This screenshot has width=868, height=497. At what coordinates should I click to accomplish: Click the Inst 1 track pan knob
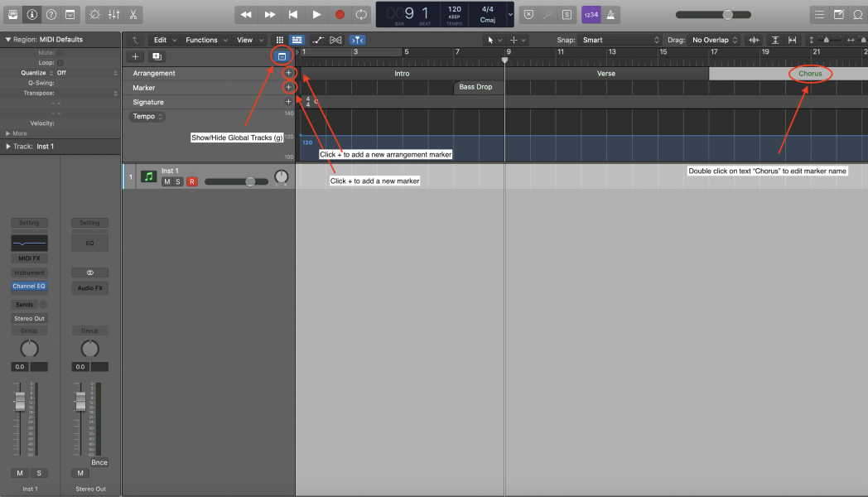tap(282, 177)
